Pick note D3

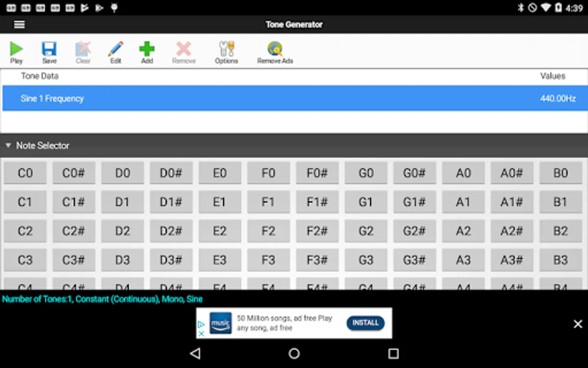pos(122,260)
